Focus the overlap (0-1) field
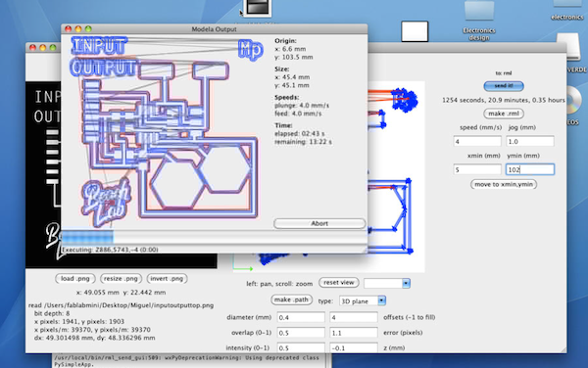 point(301,333)
